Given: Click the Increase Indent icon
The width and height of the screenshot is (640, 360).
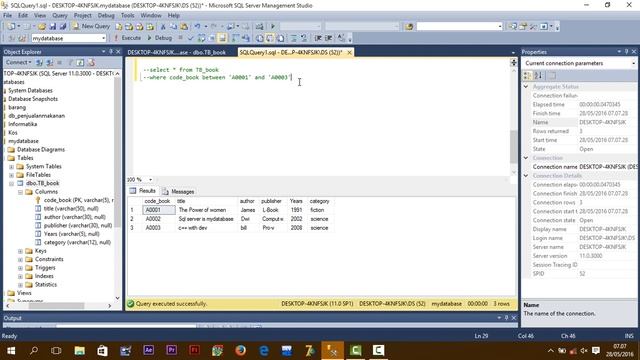Looking at the screenshot, I should (329, 38).
